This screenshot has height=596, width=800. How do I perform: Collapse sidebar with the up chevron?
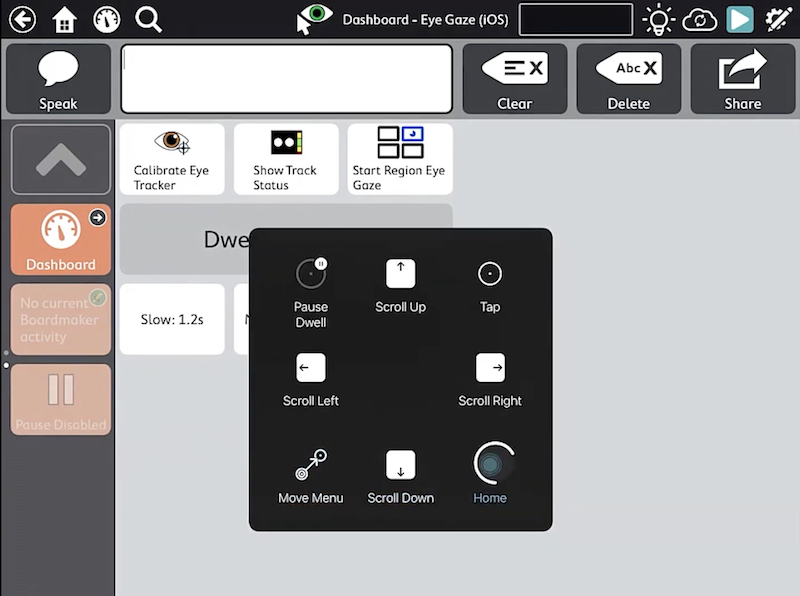[60, 159]
